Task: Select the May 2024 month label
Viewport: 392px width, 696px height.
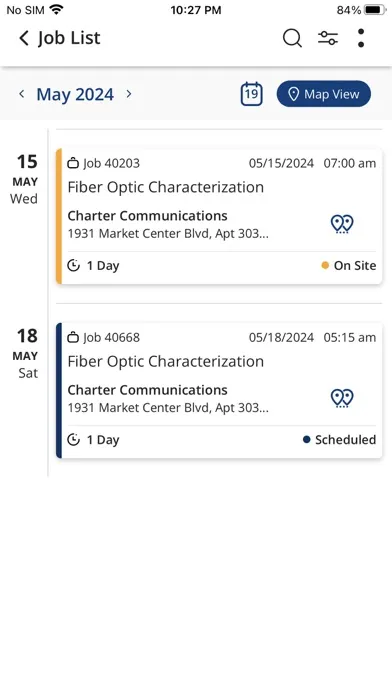Action: [x=75, y=94]
